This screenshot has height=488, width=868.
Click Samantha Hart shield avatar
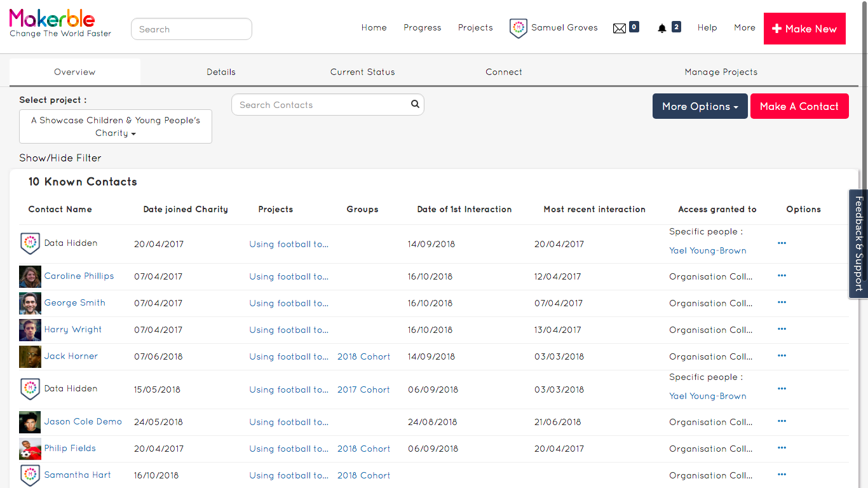[30, 475]
